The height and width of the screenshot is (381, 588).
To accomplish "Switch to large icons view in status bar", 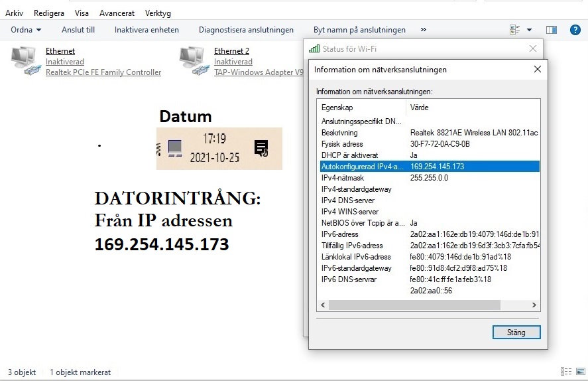I will (580, 372).
